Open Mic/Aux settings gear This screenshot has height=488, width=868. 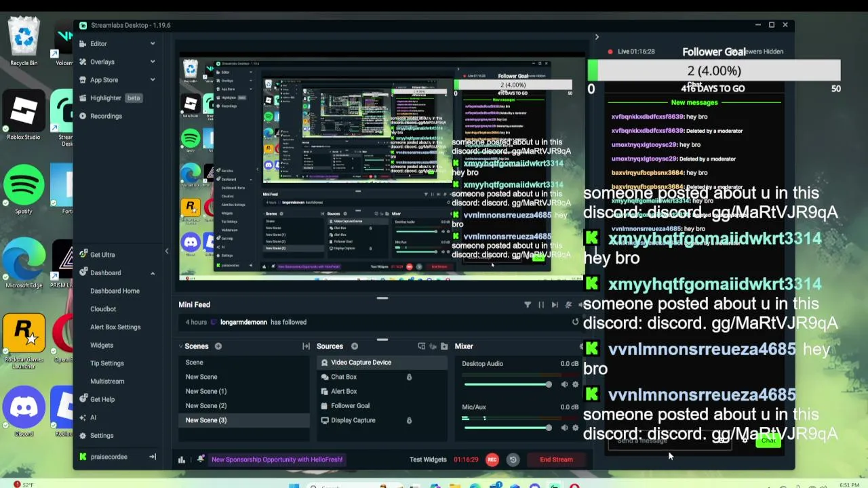click(x=576, y=428)
